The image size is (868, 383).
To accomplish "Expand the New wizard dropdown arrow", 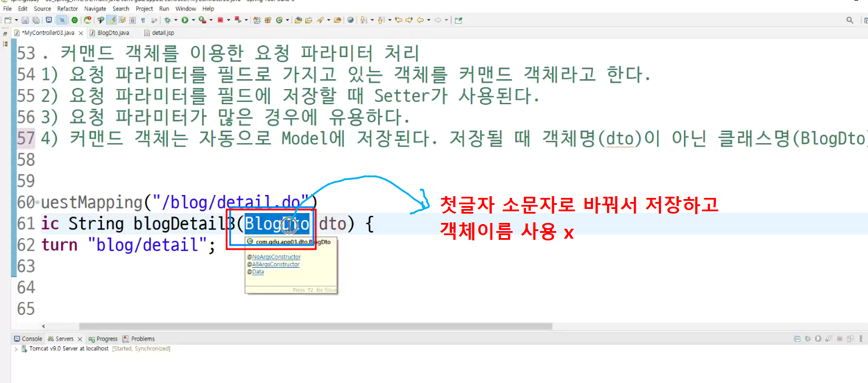I will [x=16, y=20].
